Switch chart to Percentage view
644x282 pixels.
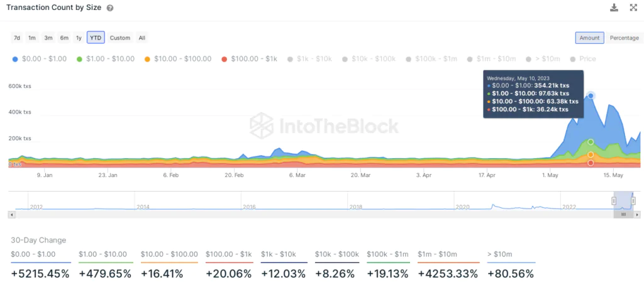click(625, 38)
